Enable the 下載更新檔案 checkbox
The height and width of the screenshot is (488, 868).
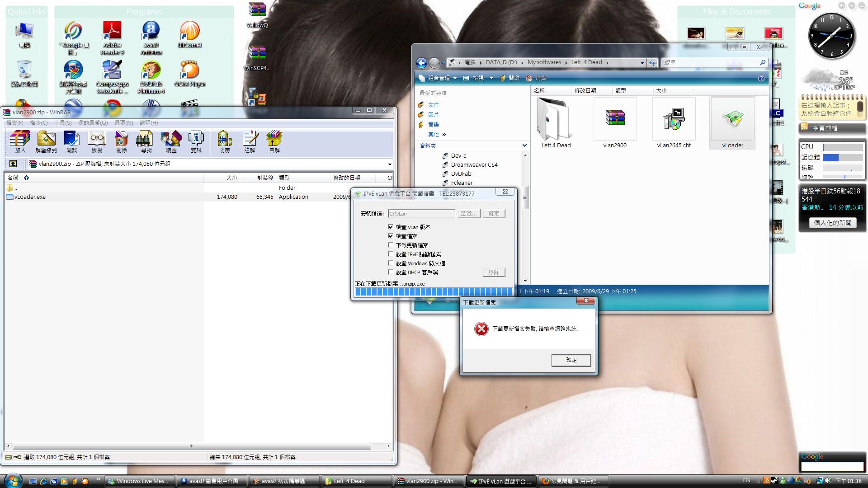click(391, 245)
